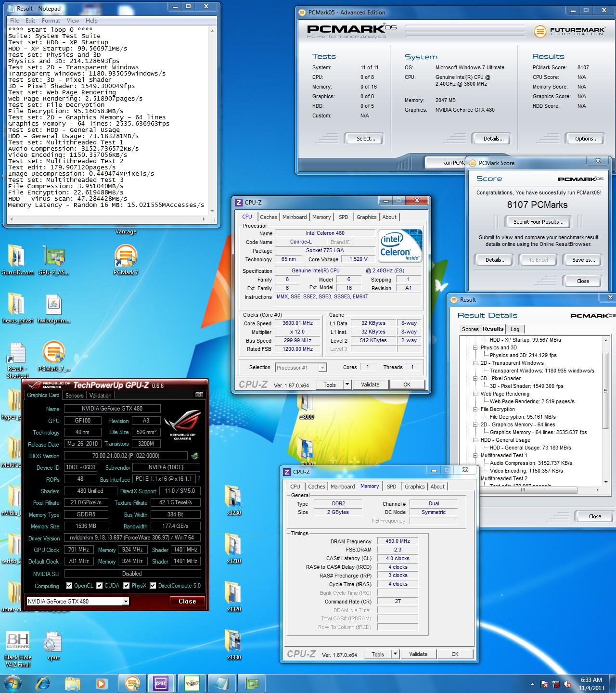The height and width of the screenshot is (693, 616).
Task: Open Tools dropdown arrow in CPU-Z CPU window
Action: click(x=347, y=385)
